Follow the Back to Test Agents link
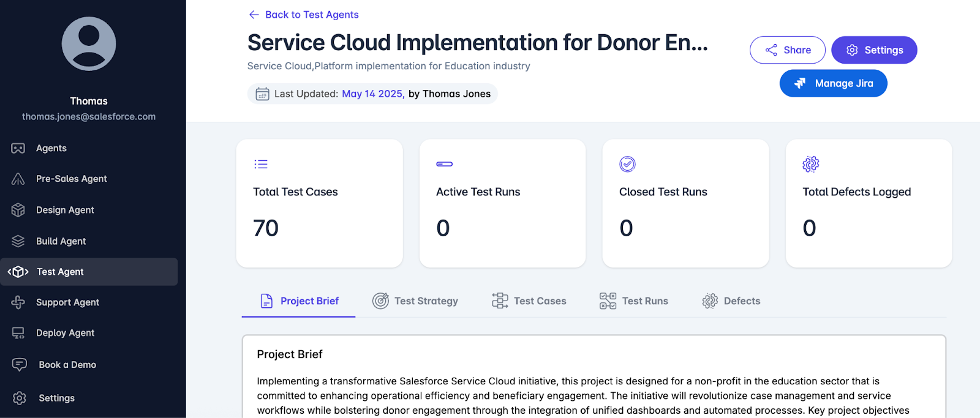980x418 pixels. [304, 15]
